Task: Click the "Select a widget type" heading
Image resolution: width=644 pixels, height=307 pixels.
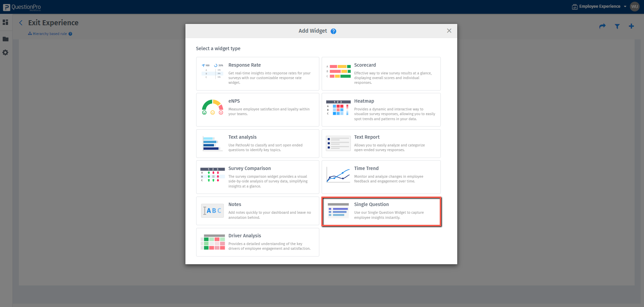Action: point(218,48)
